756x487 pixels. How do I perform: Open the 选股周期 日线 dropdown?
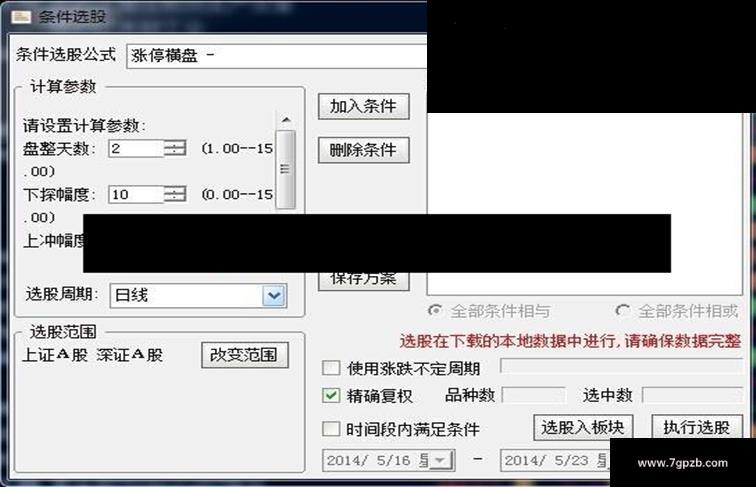click(x=274, y=295)
